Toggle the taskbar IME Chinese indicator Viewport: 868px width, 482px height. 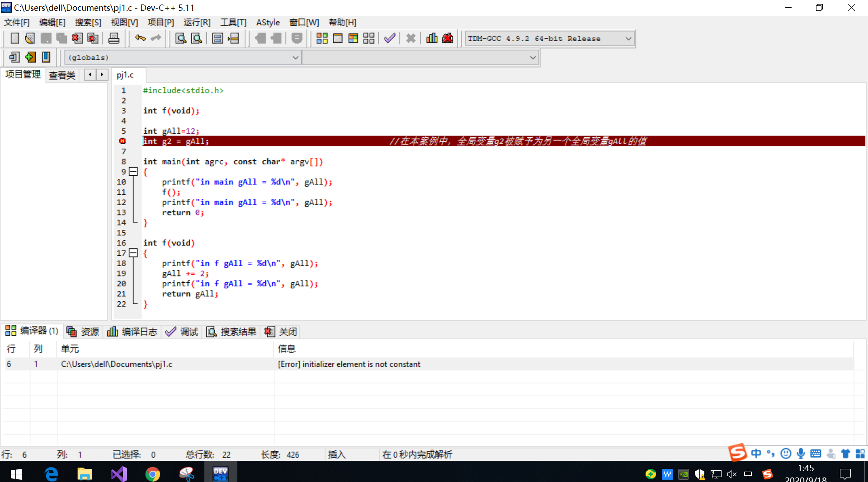(x=748, y=474)
